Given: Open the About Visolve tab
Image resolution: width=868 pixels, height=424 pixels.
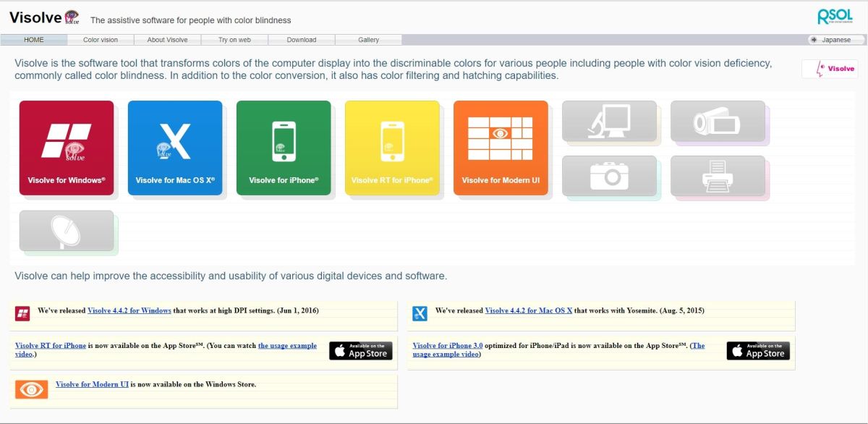Looking at the screenshot, I should click(x=167, y=40).
